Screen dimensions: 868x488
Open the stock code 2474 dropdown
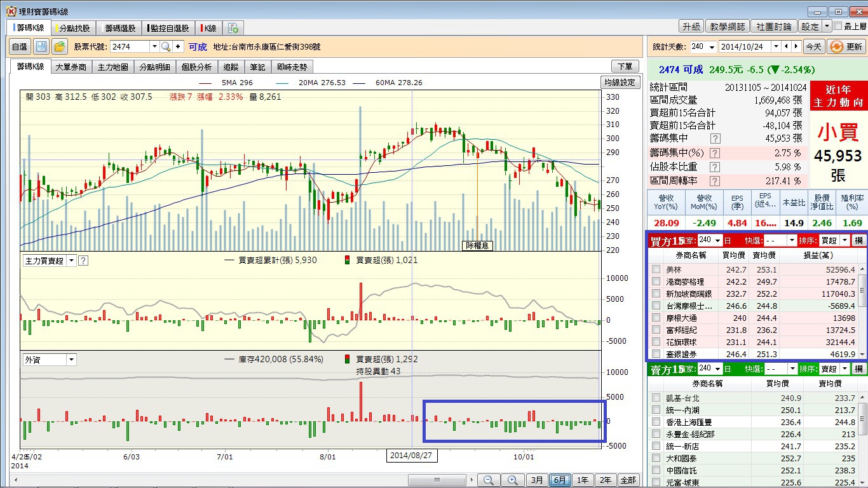point(154,46)
